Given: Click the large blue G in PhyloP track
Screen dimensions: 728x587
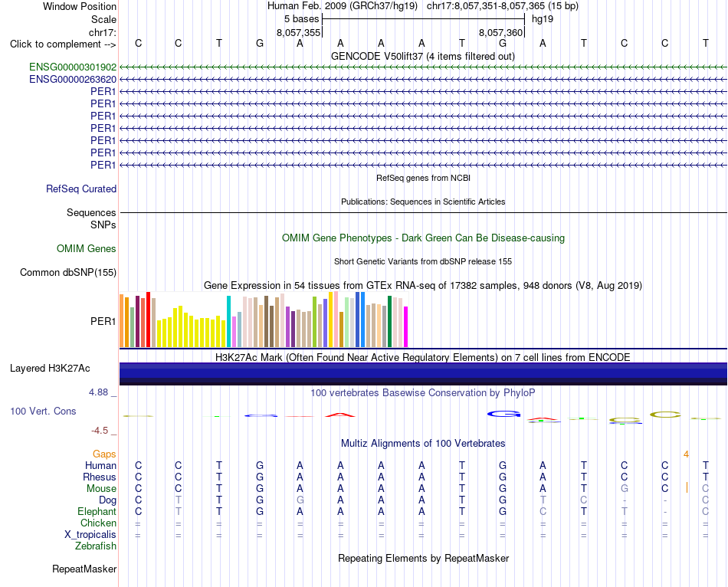Looking at the screenshot, I should tap(503, 414).
